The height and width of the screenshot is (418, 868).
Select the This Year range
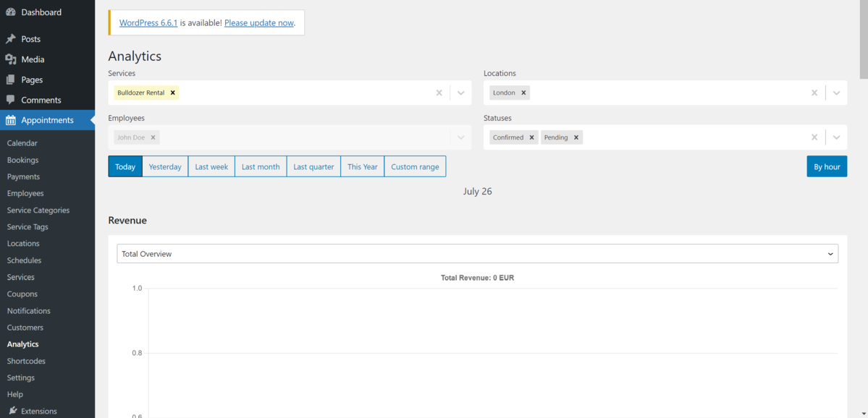[x=362, y=166]
